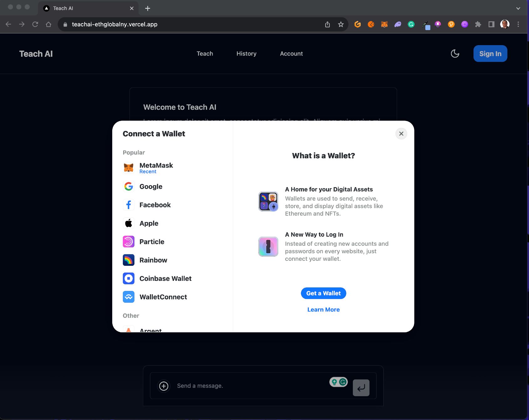
Task: Close the Teach AI browser tab
Action: (x=132, y=8)
